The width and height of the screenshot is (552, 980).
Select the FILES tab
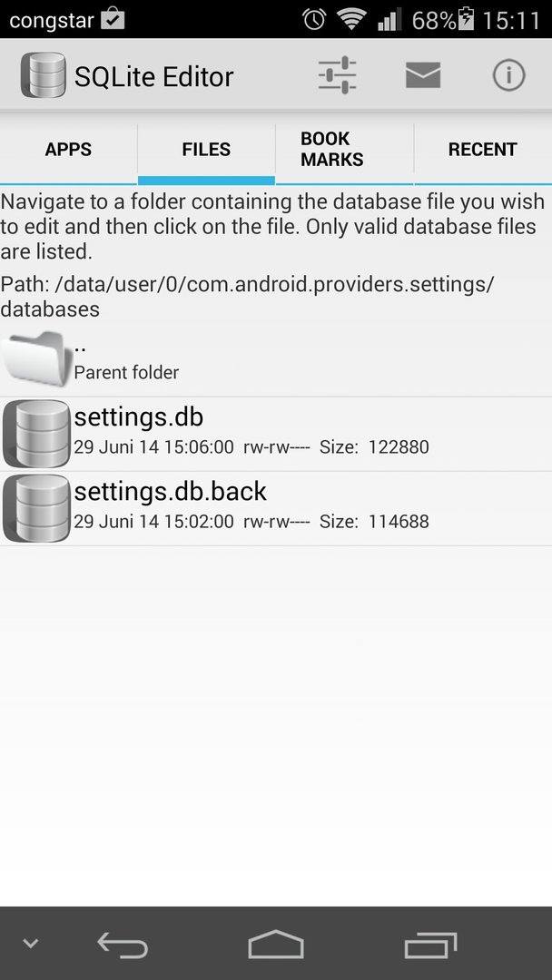coord(206,150)
